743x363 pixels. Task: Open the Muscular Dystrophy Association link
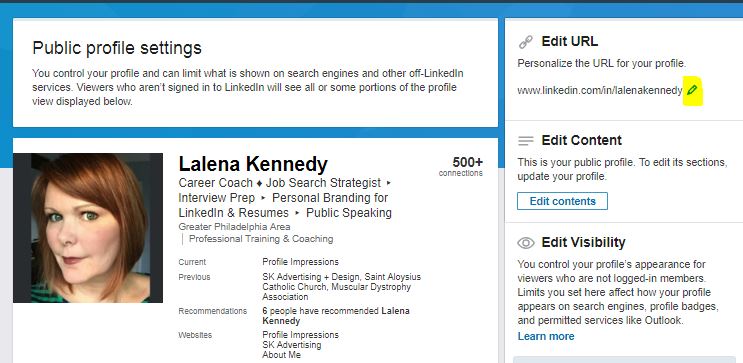click(x=337, y=292)
